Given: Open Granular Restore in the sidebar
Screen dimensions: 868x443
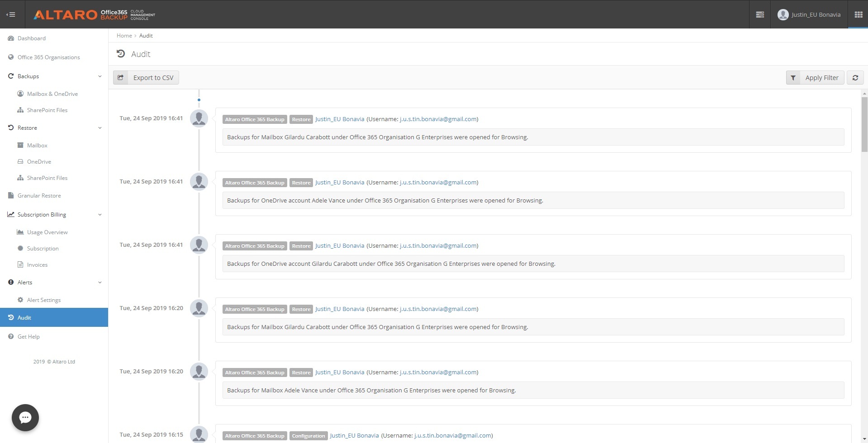Looking at the screenshot, I should tap(39, 196).
